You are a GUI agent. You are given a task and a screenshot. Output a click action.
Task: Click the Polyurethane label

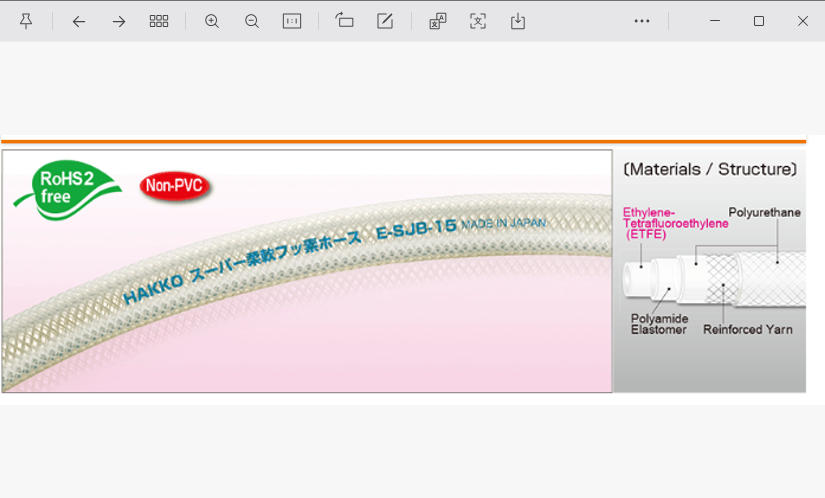[x=764, y=212]
